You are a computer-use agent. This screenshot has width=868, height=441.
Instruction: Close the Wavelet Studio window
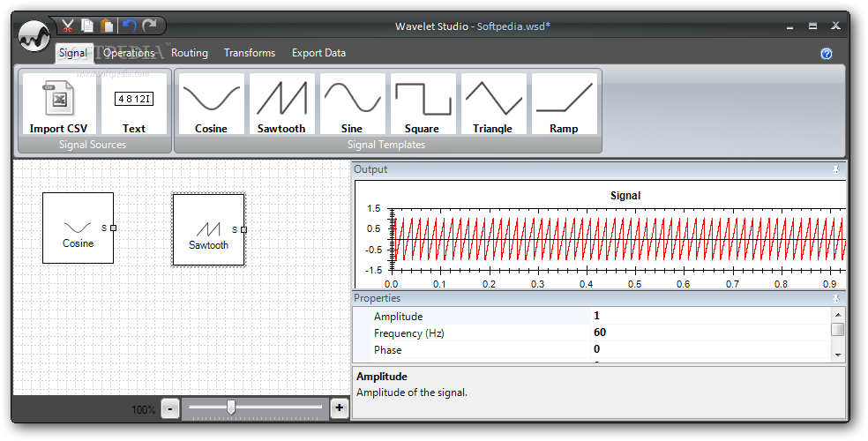click(x=835, y=26)
